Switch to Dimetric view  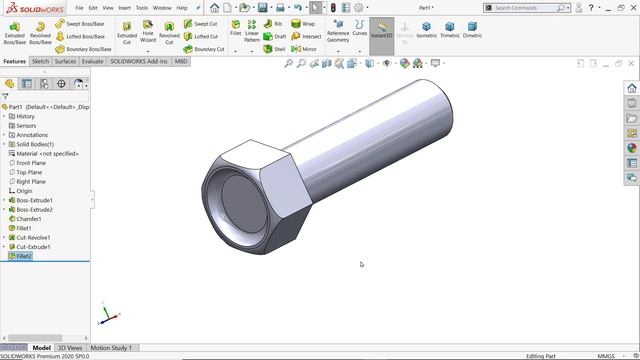[472, 30]
